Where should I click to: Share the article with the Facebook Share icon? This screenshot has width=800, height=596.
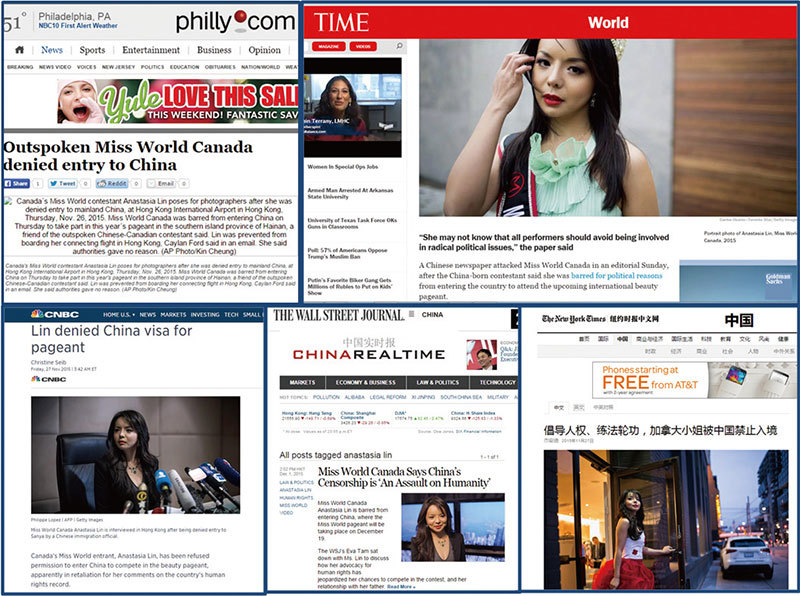coord(17,184)
